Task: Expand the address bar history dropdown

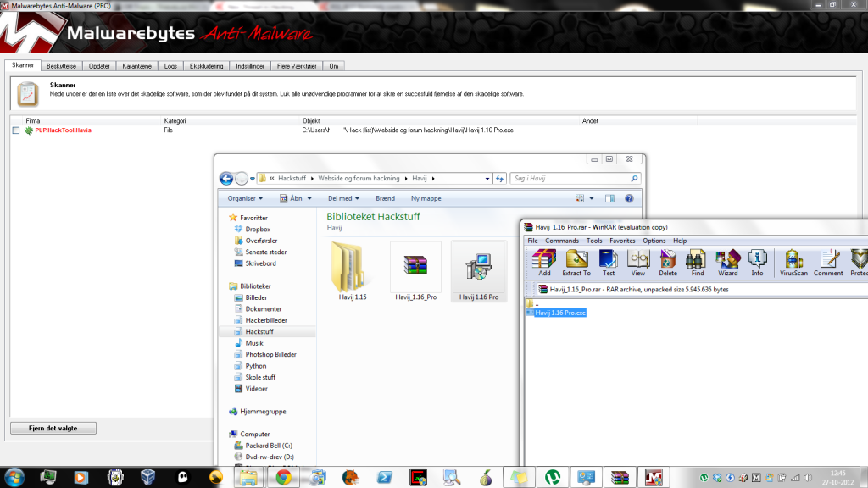Action: [x=487, y=179]
